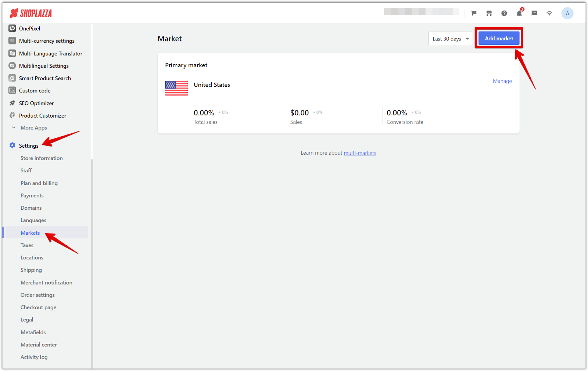Viewport: 588px width, 371px height.
Task: Open the storefront icon in the header
Action: click(489, 13)
